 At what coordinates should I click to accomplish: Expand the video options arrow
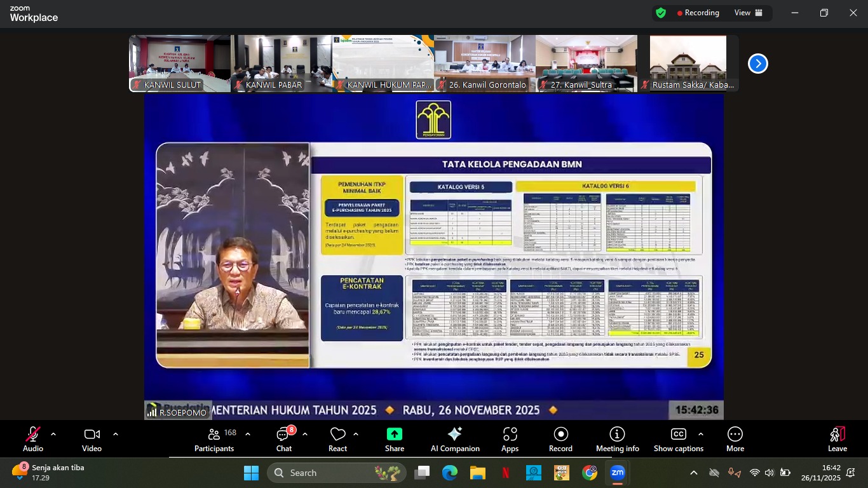[x=116, y=434]
